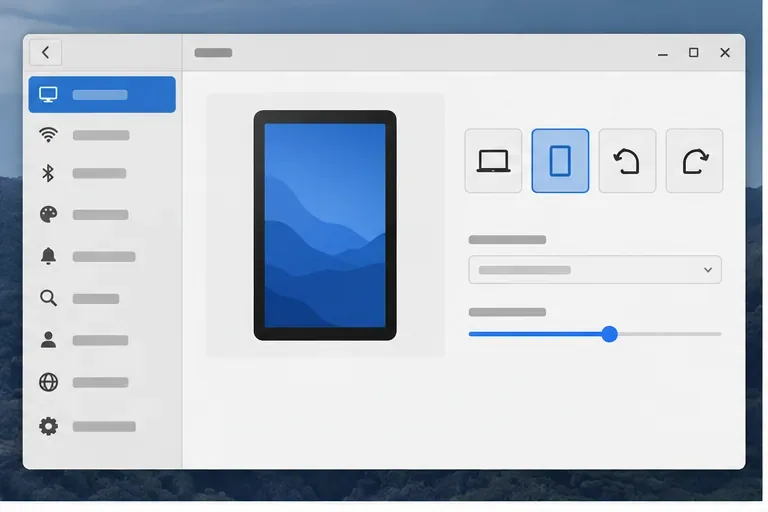
Task: Click the dropdown chevron arrow
Action: (708, 270)
